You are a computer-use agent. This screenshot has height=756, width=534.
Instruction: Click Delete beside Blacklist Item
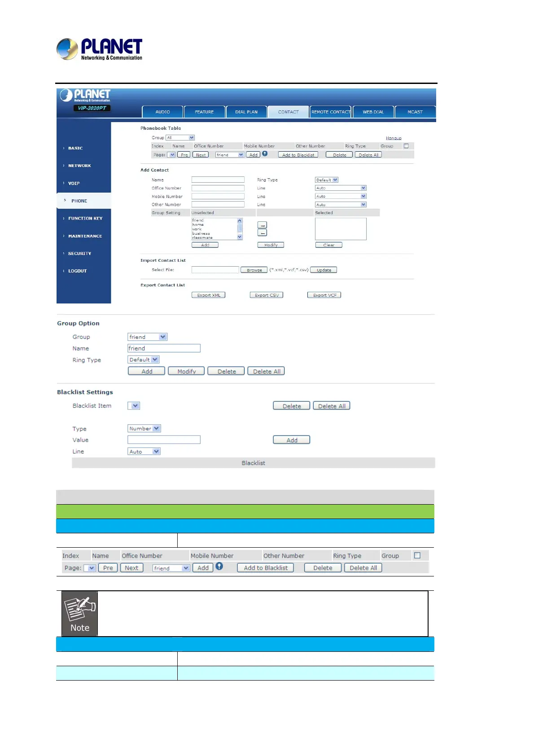(x=292, y=406)
